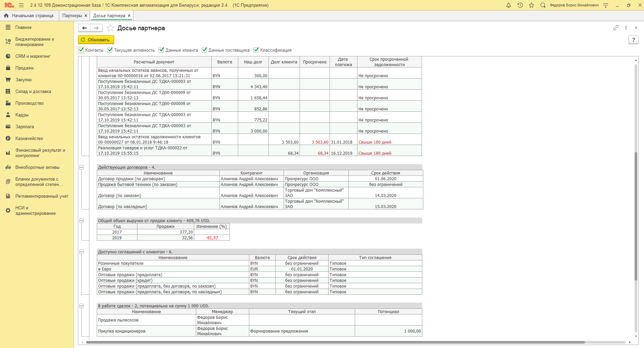Open the Казначейство sidebar section
Screen dimensions: 644x348
pyautogui.click(x=29, y=139)
